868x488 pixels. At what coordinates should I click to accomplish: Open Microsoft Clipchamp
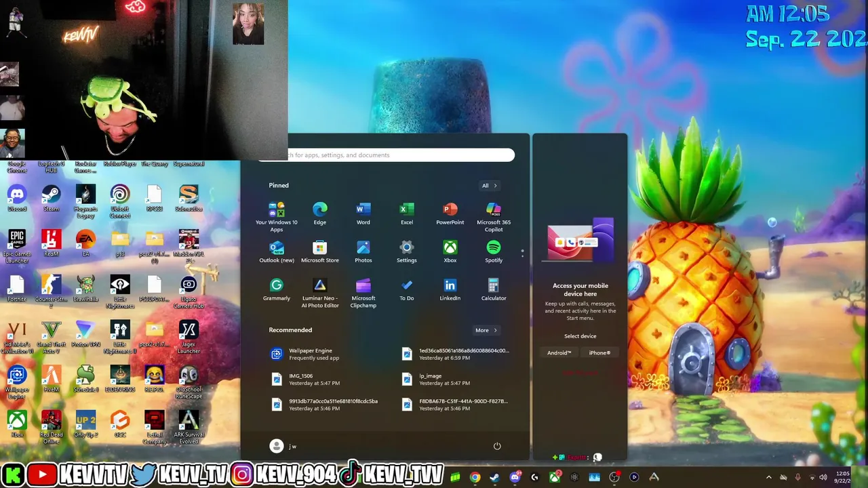[x=363, y=293]
